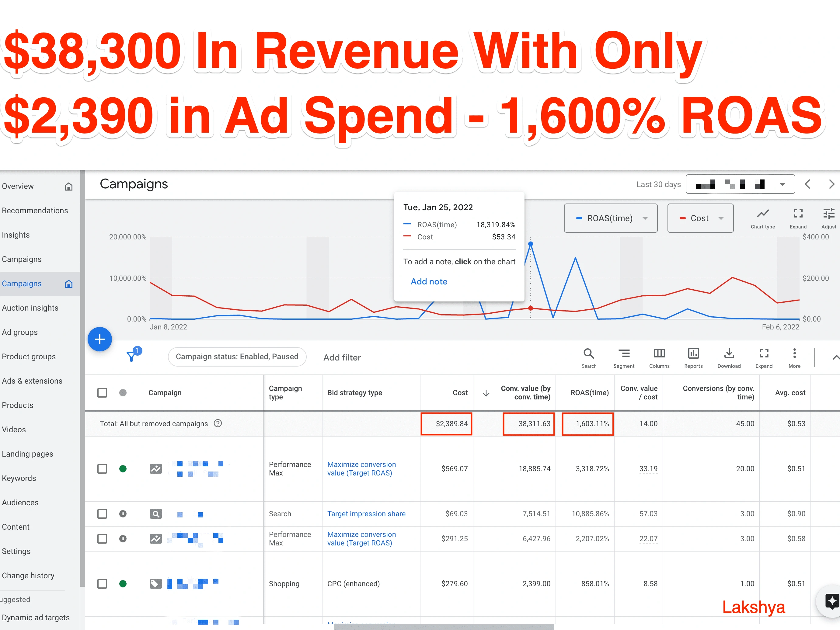Click the blue ROAS data point on Jan 25
This screenshot has width=840, height=630.
[531, 244]
